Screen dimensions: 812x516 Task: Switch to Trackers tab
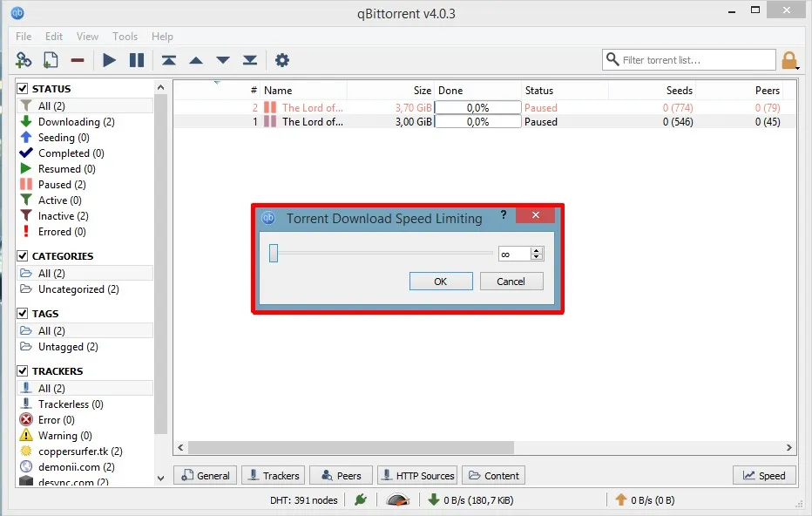[274, 476]
